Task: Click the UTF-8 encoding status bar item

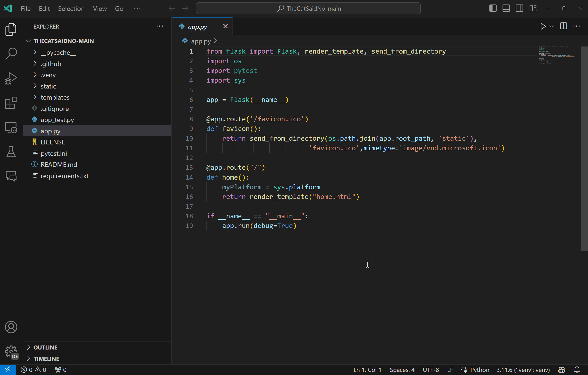Action: tap(432, 369)
